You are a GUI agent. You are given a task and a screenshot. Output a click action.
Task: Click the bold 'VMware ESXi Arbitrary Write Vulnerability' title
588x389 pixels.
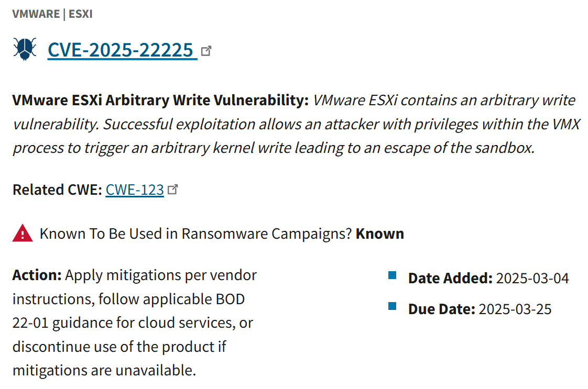point(160,100)
